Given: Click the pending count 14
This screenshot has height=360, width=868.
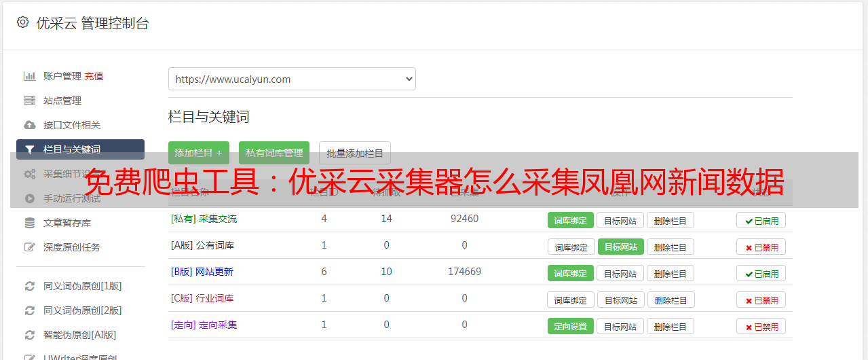Looking at the screenshot, I should 387,219.
